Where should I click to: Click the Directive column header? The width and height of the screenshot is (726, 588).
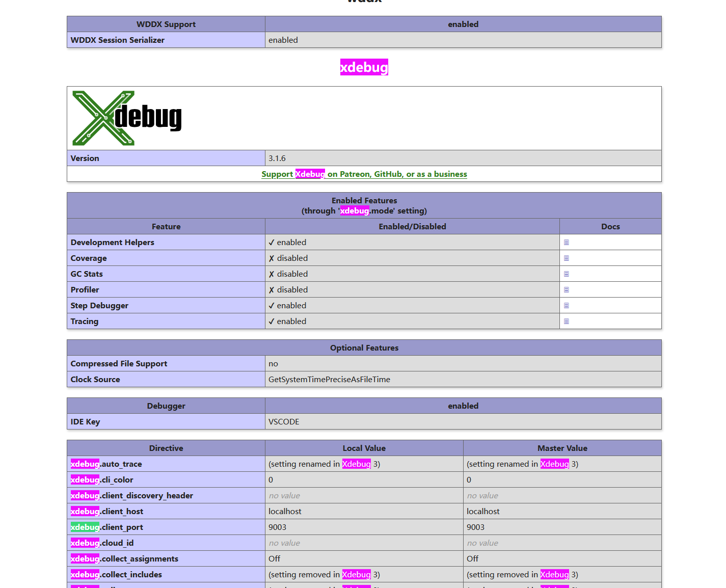(x=166, y=448)
